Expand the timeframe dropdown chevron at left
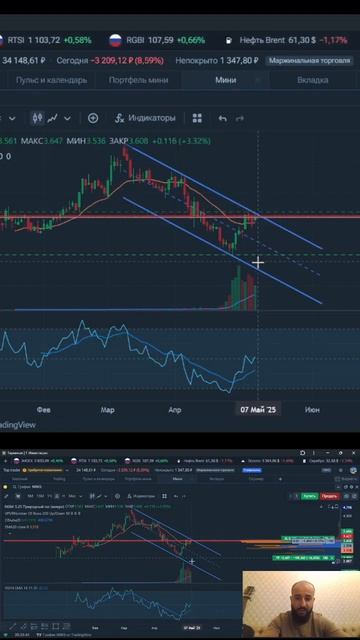 click(x=12, y=118)
